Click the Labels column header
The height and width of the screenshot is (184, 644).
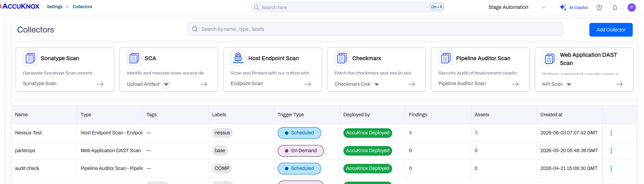pos(219,115)
